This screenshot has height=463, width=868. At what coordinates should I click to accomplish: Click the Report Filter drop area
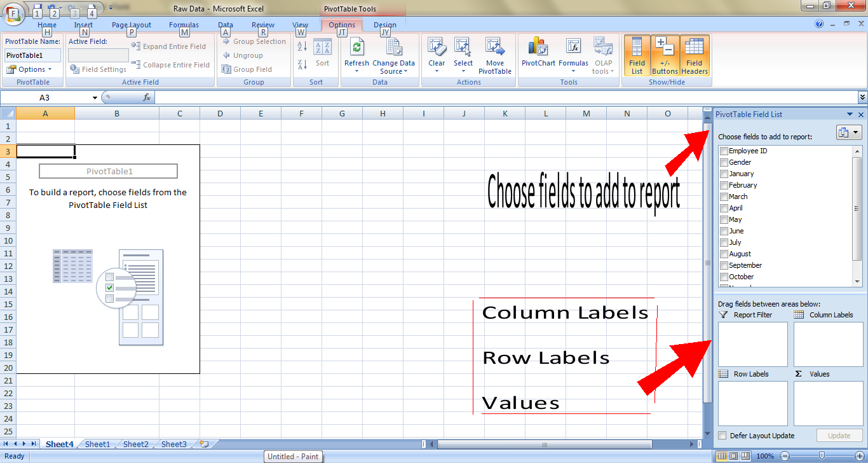click(752, 344)
